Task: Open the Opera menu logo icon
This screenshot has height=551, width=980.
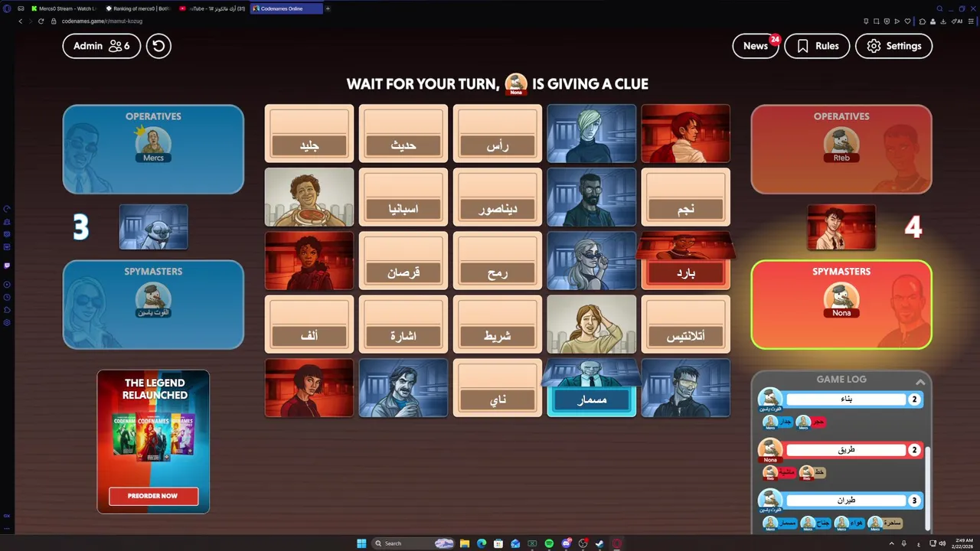Action: click(x=7, y=8)
